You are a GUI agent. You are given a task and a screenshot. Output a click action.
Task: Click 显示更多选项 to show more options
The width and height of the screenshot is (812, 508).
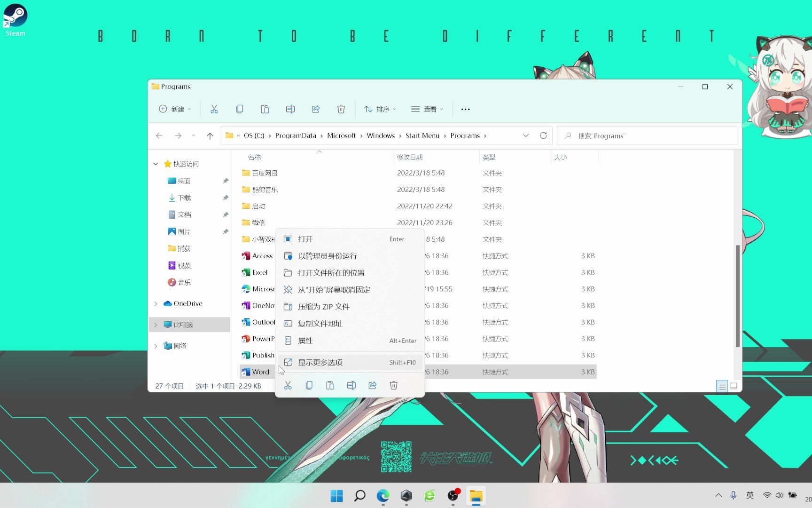[320, 362]
